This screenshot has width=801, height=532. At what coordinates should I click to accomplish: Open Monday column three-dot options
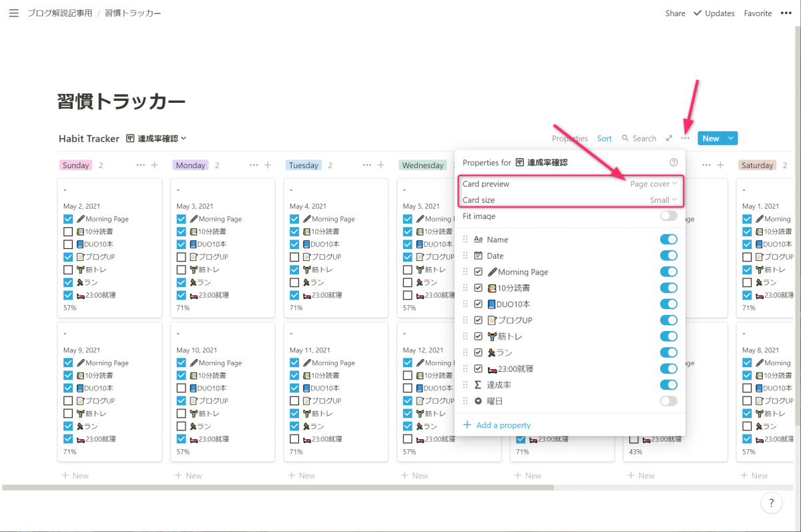pyautogui.click(x=254, y=165)
